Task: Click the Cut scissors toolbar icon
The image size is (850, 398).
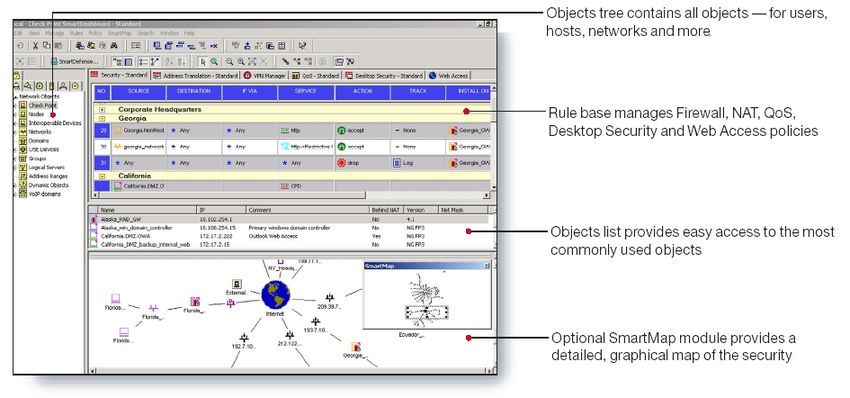Action: tap(35, 46)
